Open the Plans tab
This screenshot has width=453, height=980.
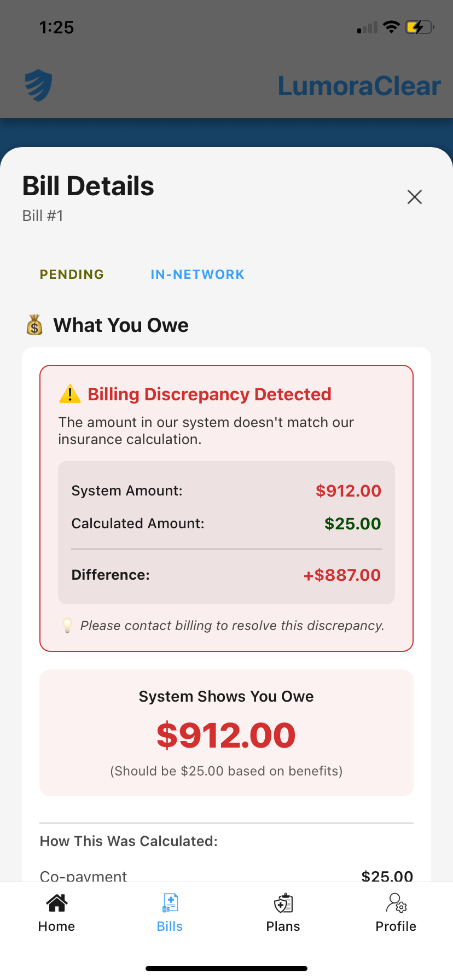point(283,913)
